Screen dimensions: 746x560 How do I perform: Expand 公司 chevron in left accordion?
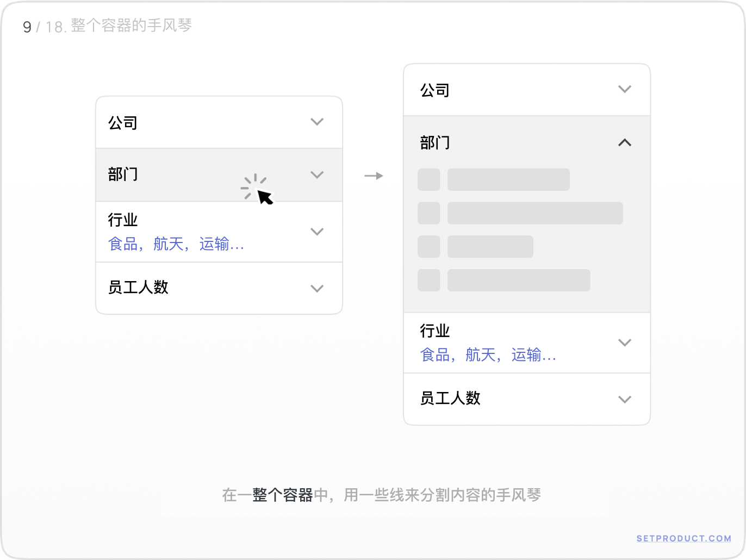pos(317,122)
